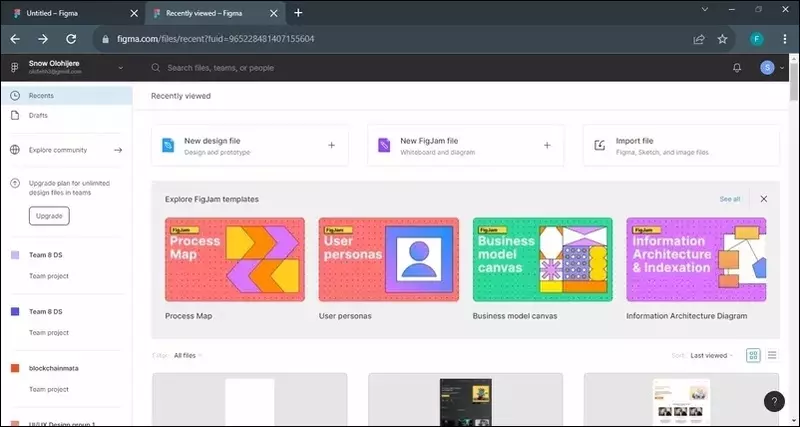Switch to the Untitled – Figma browser tab
Viewport: 800px width, 427px height.
(71, 13)
